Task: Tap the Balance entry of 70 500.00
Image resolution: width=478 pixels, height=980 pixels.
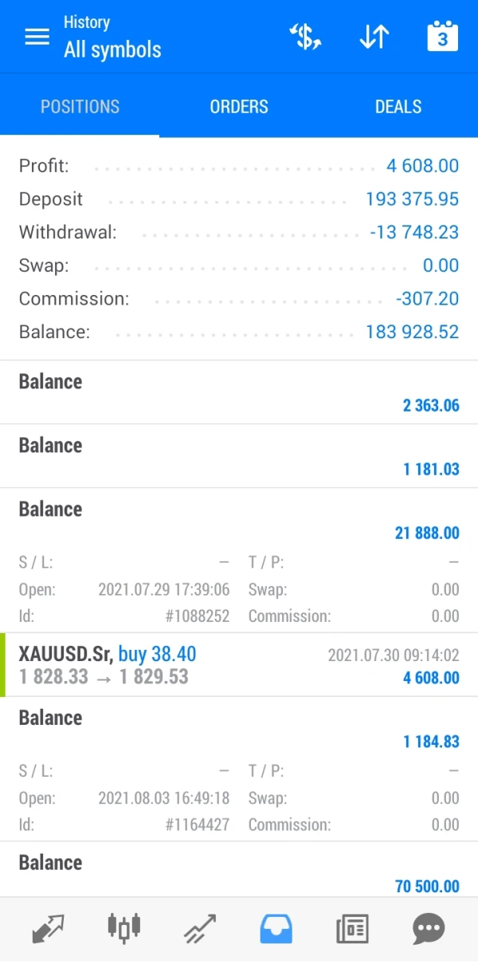Action: point(239,874)
